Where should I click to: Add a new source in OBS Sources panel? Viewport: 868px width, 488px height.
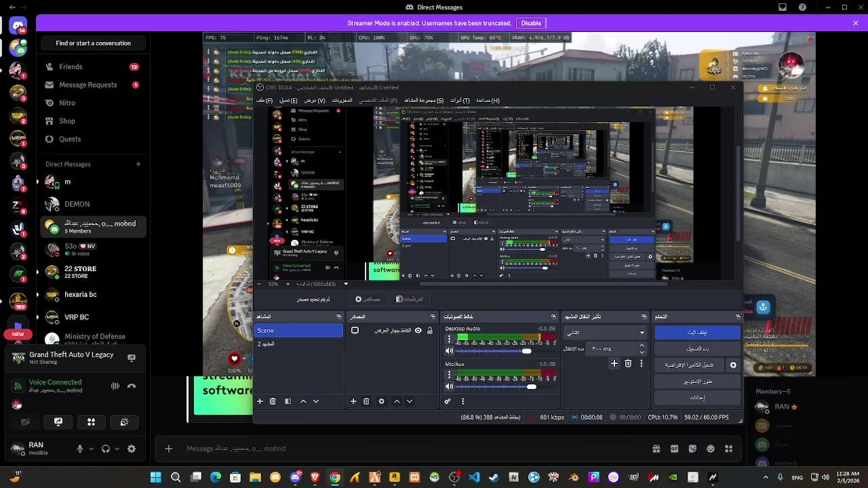click(353, 401)
